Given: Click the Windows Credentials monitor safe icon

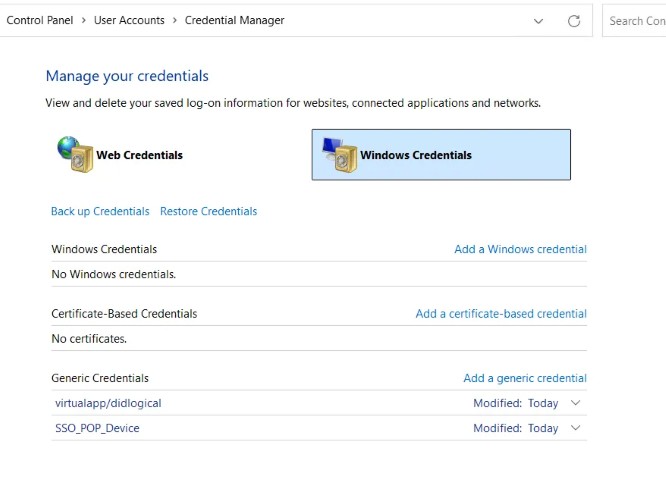Looking at the screenshot, I should [339, 155].
